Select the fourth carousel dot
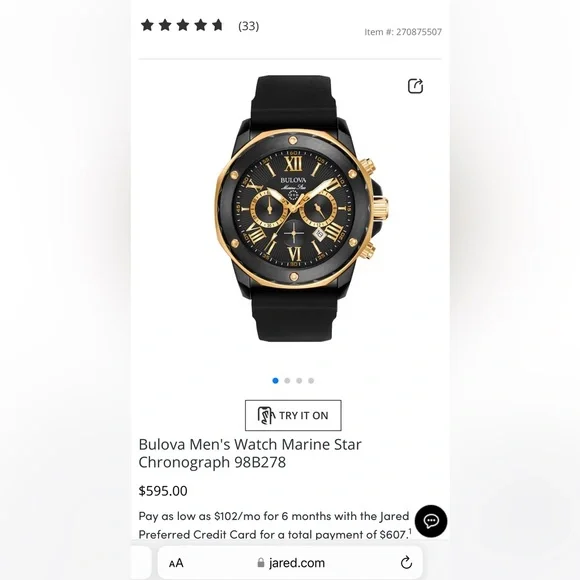The width and height of the screenshot is (580, 580). pos(311,381)
